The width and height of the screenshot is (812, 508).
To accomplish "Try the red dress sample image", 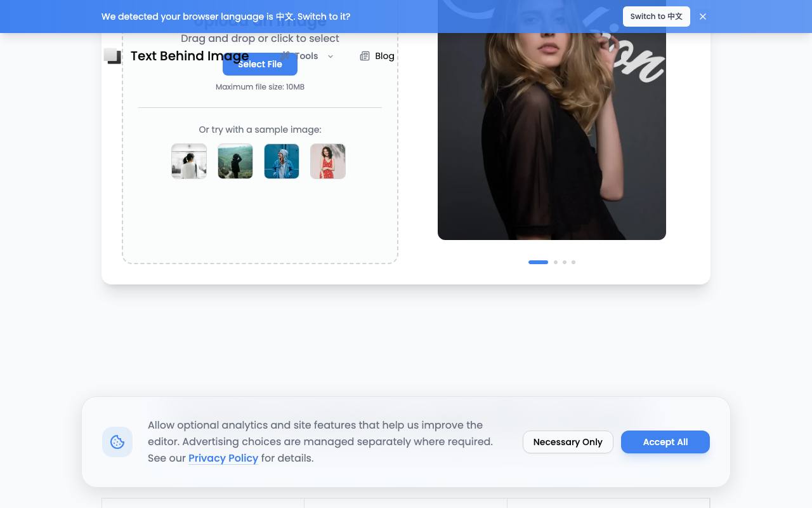I will [328, 161].
